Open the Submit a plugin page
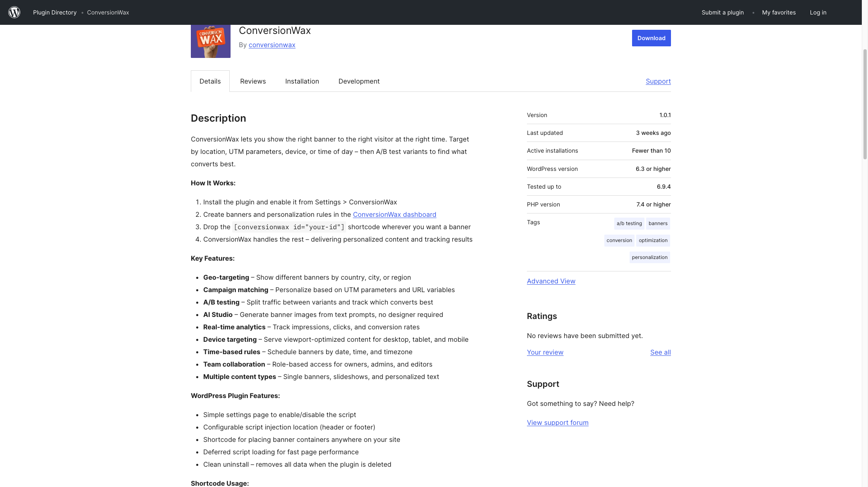The height and width of the screenshot is (487, 868). (722, 12)
